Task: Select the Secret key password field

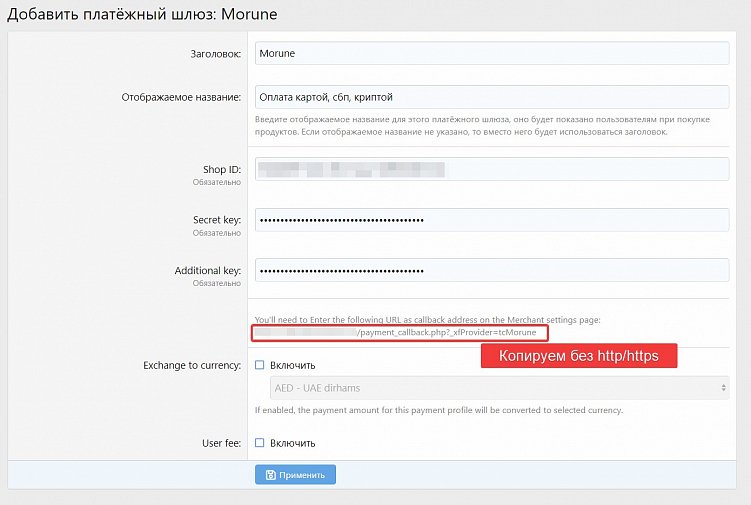Action: pyautogui.click(x=492, y=220)
